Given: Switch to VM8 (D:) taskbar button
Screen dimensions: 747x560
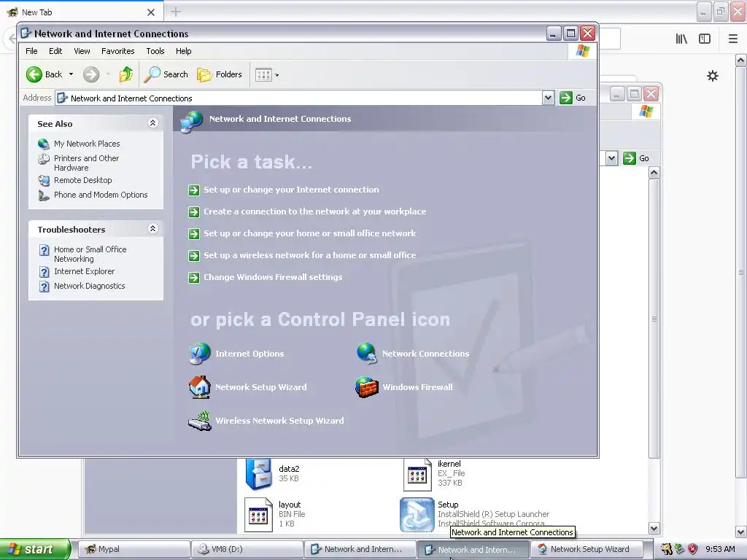Looking at the screenshot, I should point(247,549).
